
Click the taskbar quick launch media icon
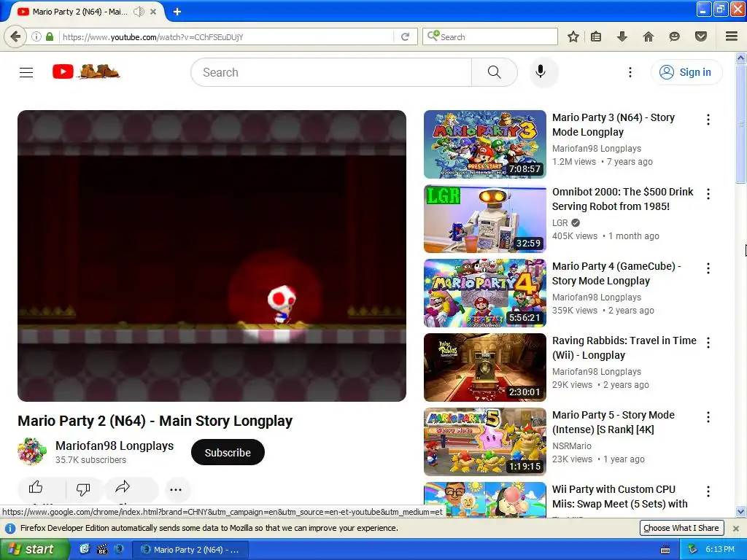click(x=102, y=549)
